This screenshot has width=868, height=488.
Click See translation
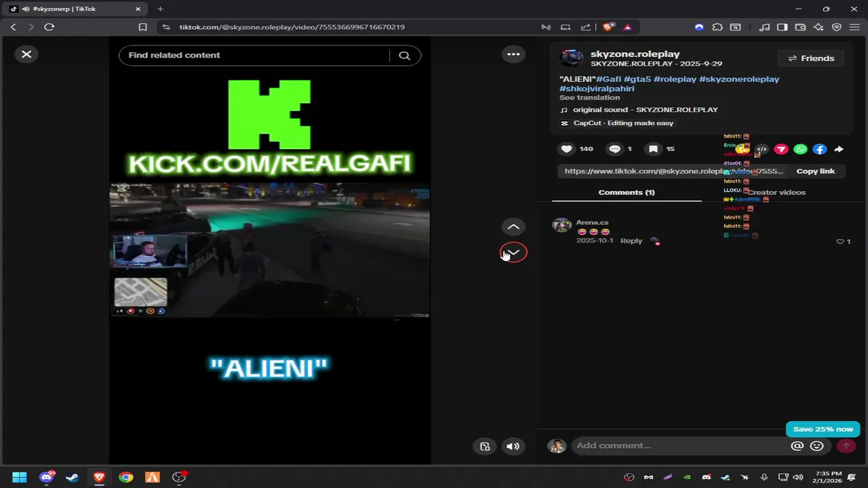point(589,98)
